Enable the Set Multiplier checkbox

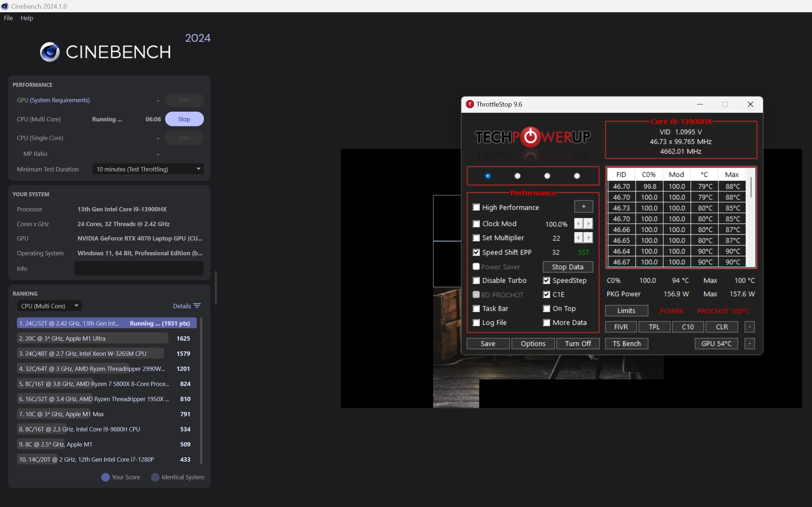476,238
